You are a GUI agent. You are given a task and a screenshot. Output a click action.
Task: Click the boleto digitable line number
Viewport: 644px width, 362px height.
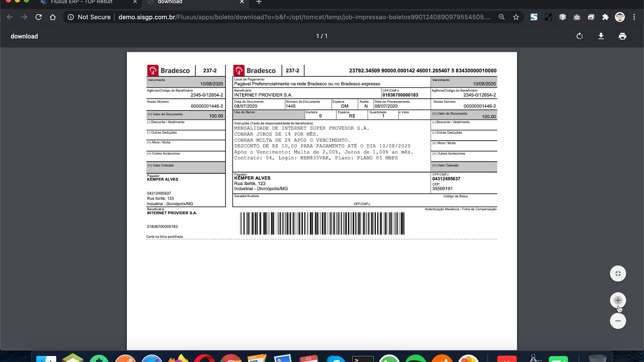(x=423, y=71)
